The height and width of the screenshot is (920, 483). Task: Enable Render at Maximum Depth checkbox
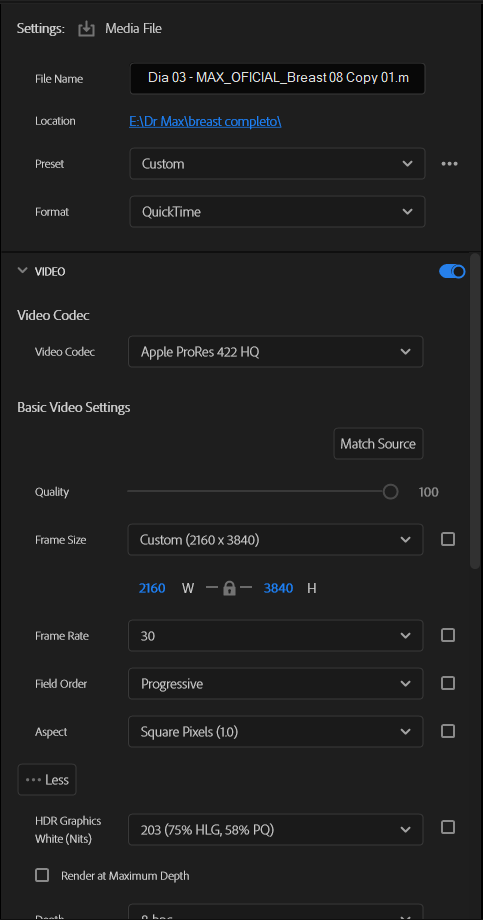[42, 875]
